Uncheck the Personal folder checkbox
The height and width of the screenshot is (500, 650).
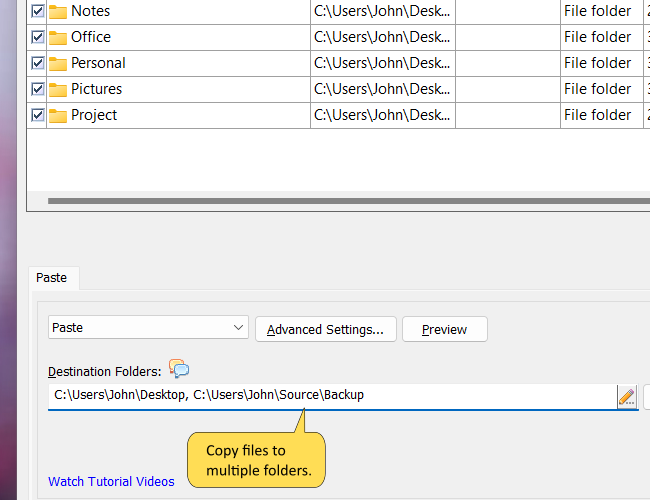click(38, 64)
